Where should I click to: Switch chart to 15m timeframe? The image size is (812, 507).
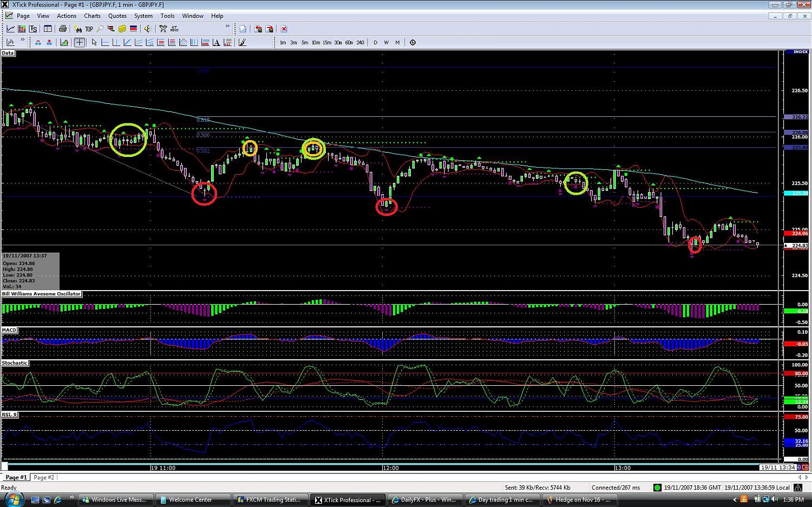point(327,42)
